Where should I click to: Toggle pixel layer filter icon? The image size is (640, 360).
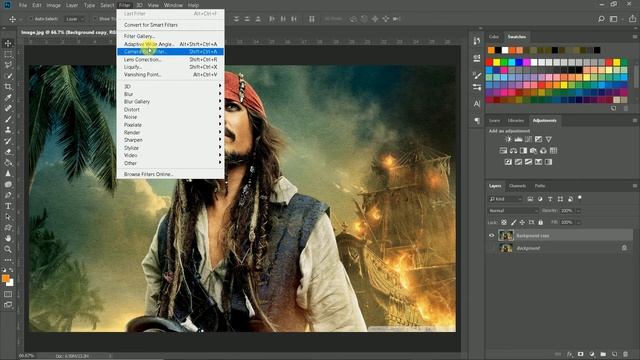pos(530,199)
